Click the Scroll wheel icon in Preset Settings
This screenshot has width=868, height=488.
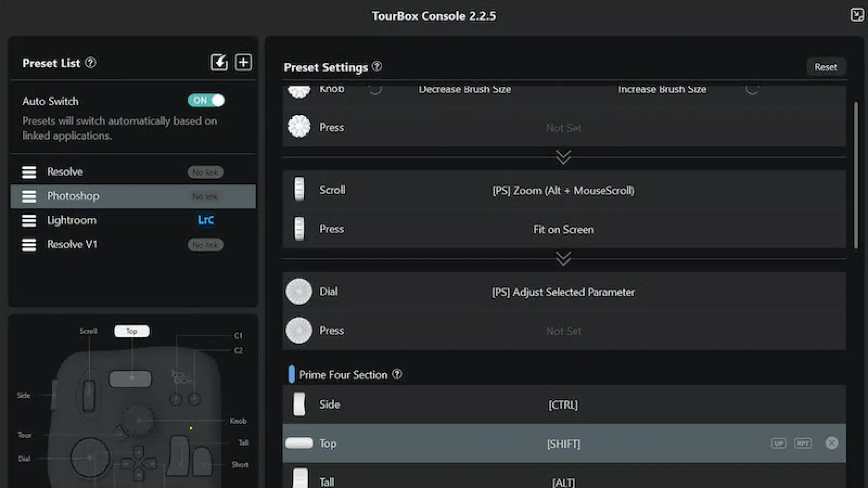(299, 190)
